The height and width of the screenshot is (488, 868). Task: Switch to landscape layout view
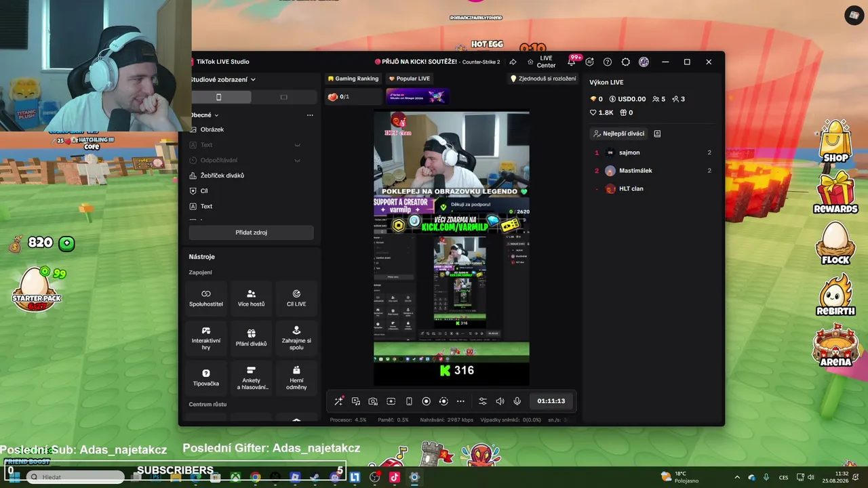pos(283,97)
